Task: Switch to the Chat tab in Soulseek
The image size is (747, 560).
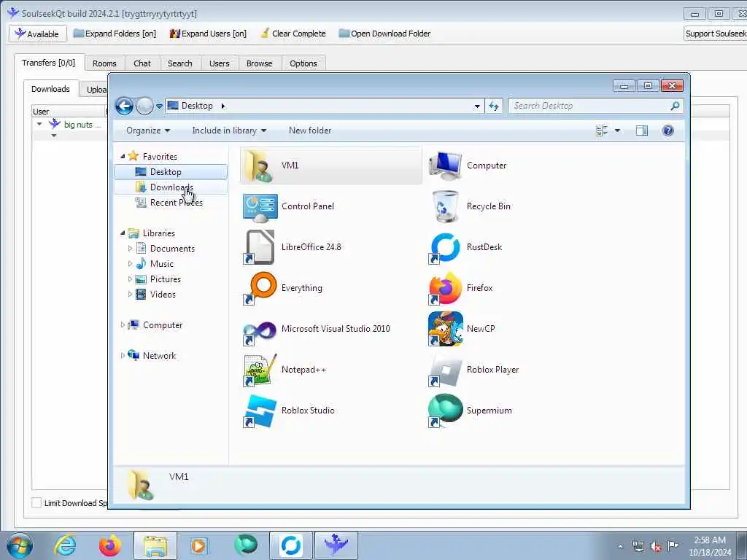Action: (x=142, y=63)
